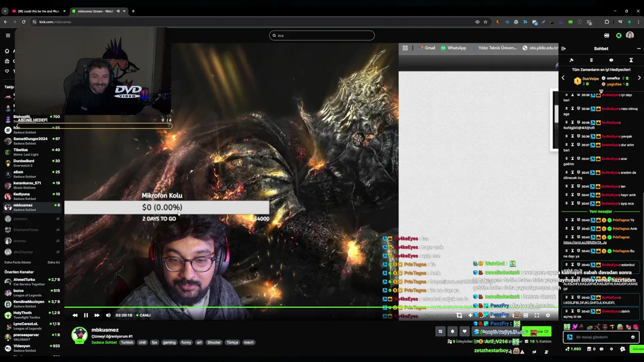Screen dimensions: 644x362
Task: Open the KX store icon in header
Action: pos(607,36)
